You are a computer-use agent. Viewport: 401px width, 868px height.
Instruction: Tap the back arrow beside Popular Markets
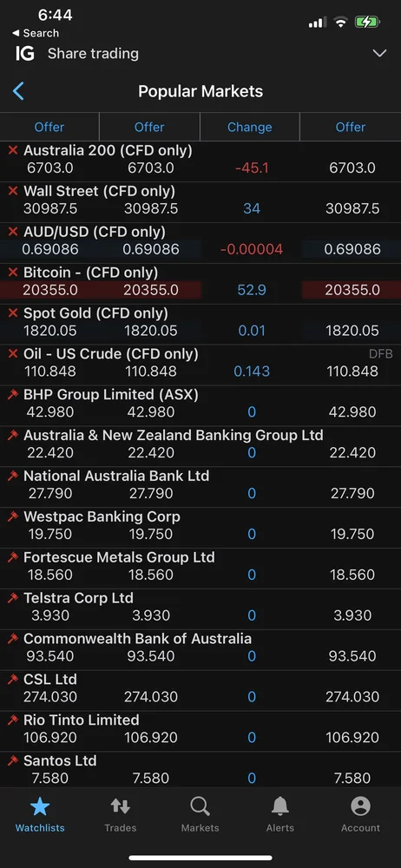click(18, 91)
